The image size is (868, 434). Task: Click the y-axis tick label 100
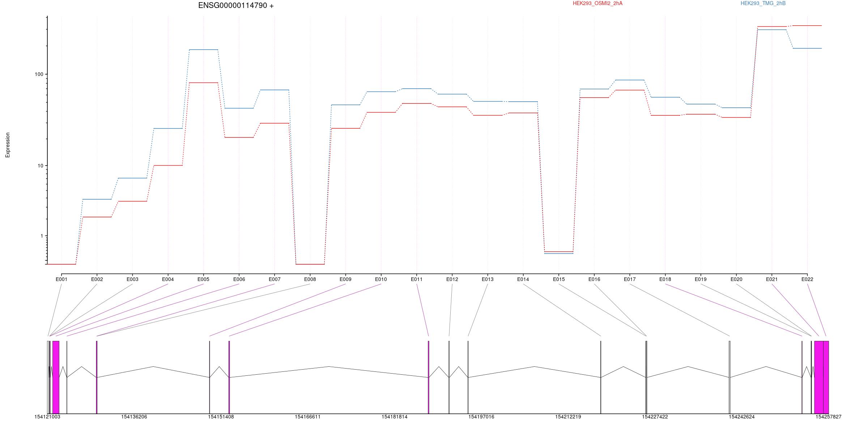(x=39, y=74)
